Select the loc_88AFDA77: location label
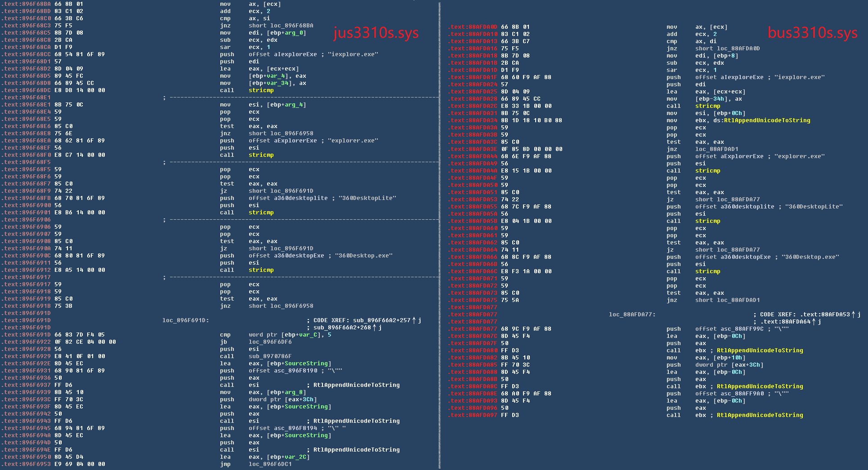The height and width of the screenshot is (470, 868). point(632,315)
